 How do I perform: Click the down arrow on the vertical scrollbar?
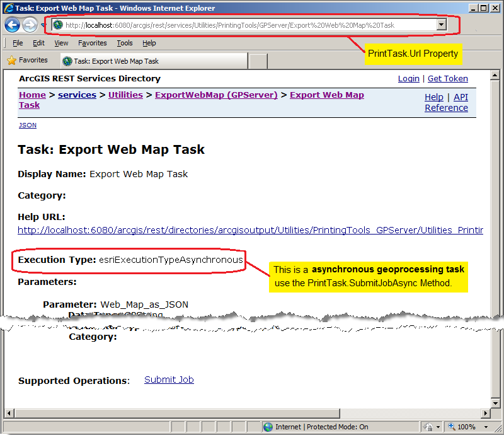click(494, 404)
